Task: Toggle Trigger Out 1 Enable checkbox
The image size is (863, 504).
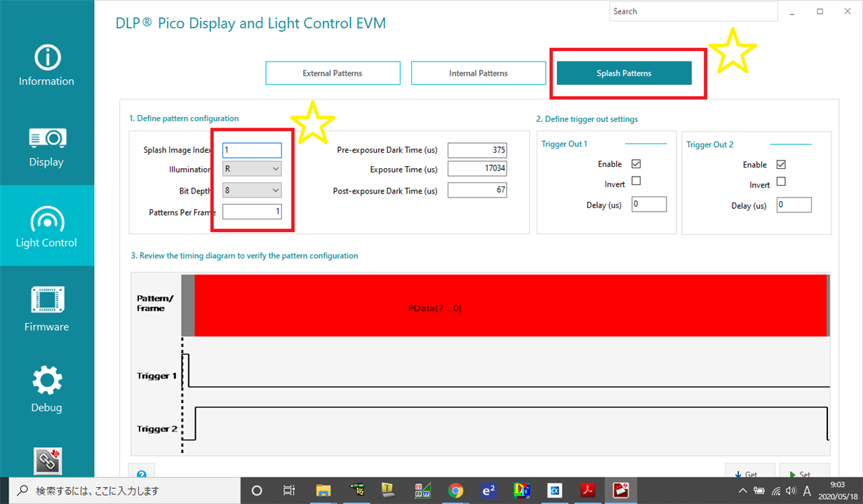Action: [636, 164]
